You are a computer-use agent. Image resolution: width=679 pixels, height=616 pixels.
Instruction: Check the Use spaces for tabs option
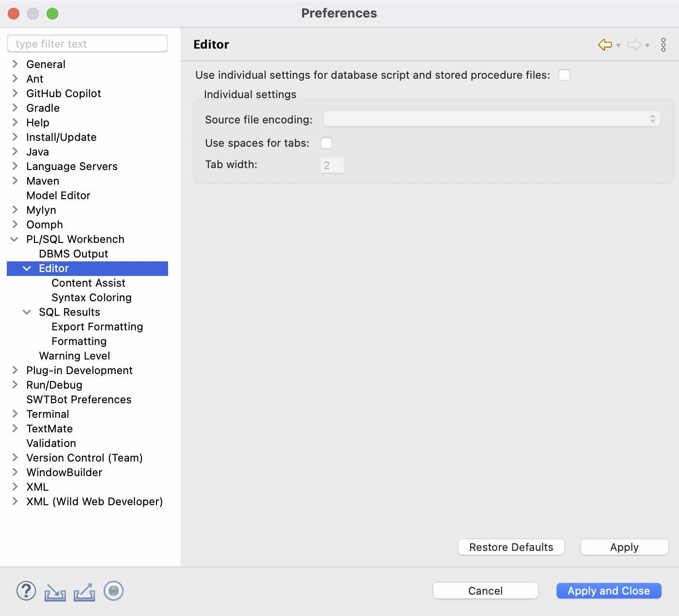pos(326,143)
